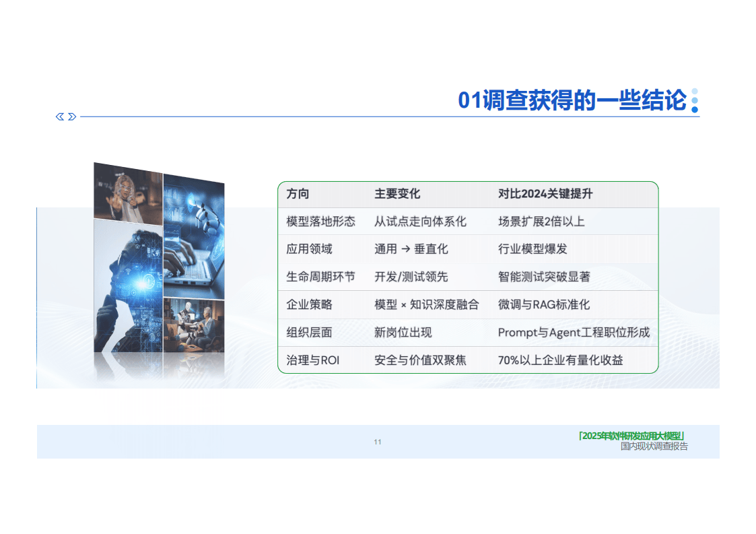Click the 主要变化 column header

397,194
